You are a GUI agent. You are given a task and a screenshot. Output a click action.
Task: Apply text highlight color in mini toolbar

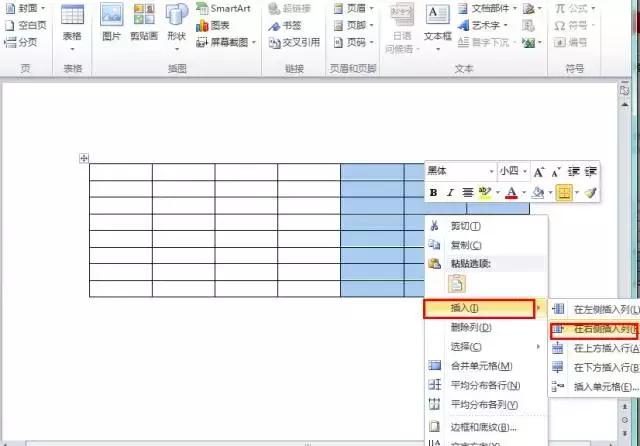485,192
